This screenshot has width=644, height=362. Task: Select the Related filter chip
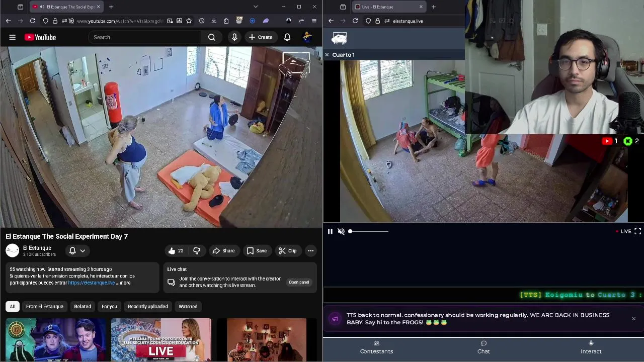(83, 306)
